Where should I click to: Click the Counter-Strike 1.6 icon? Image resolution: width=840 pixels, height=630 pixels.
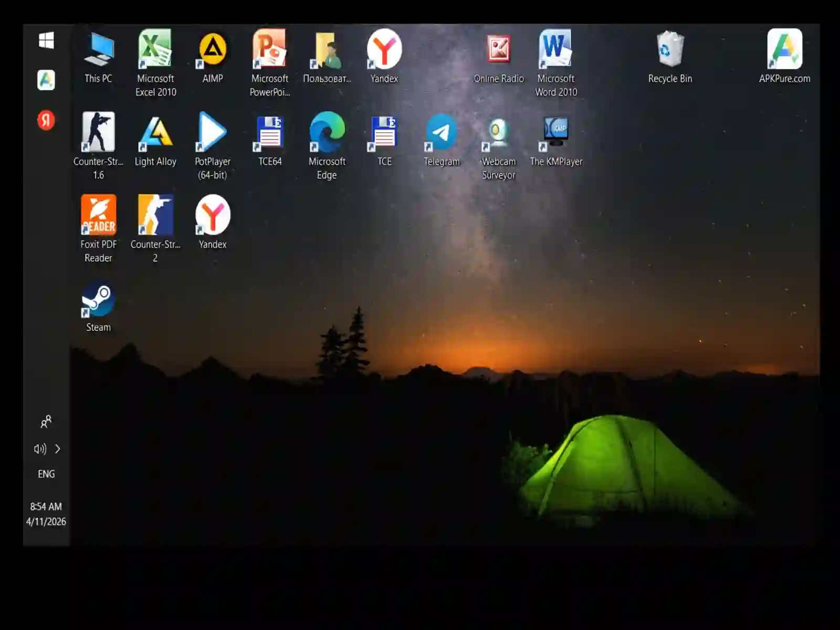98,146
